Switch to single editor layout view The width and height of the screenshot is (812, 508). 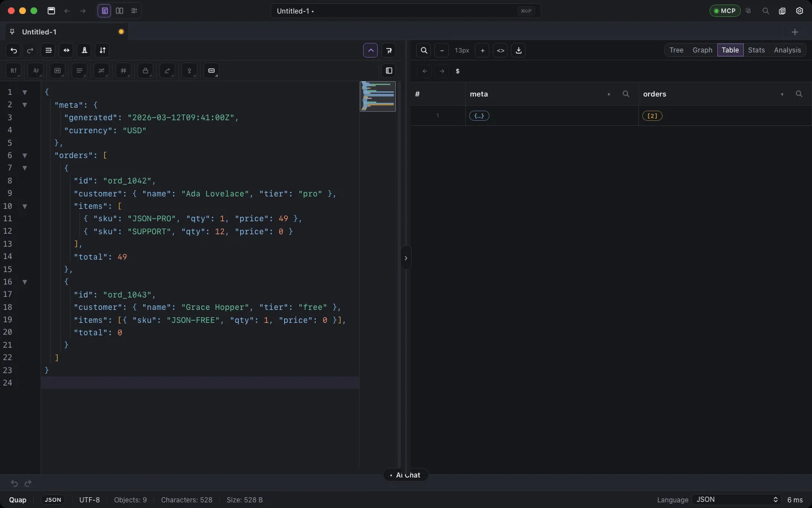[105, 11]
